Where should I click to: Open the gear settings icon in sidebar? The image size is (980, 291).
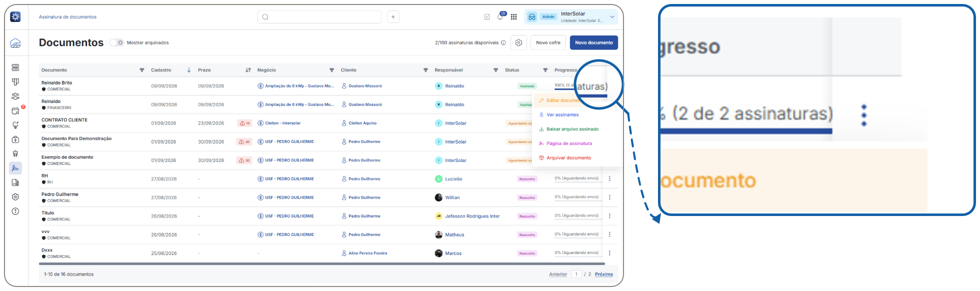[15, 197]
